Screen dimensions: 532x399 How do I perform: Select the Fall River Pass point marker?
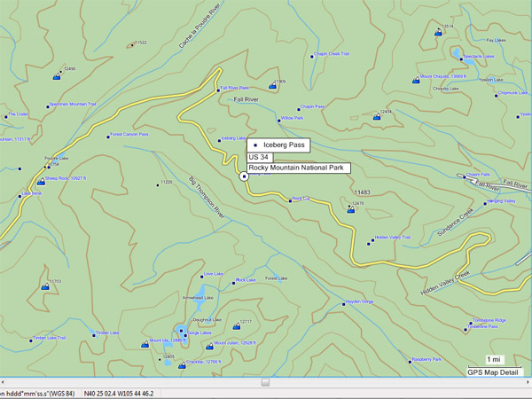click(x=216, y=89)
